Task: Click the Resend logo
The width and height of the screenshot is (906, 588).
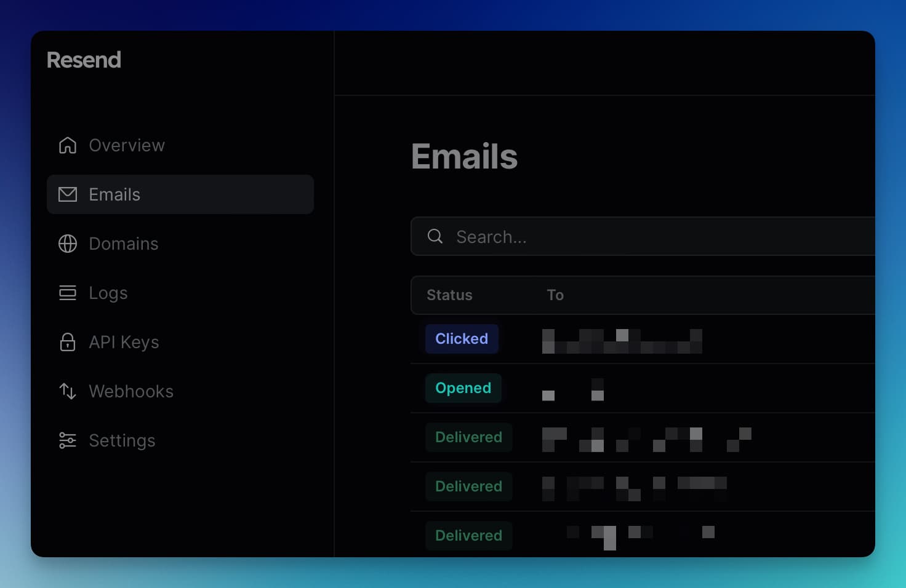Action: 84,60
